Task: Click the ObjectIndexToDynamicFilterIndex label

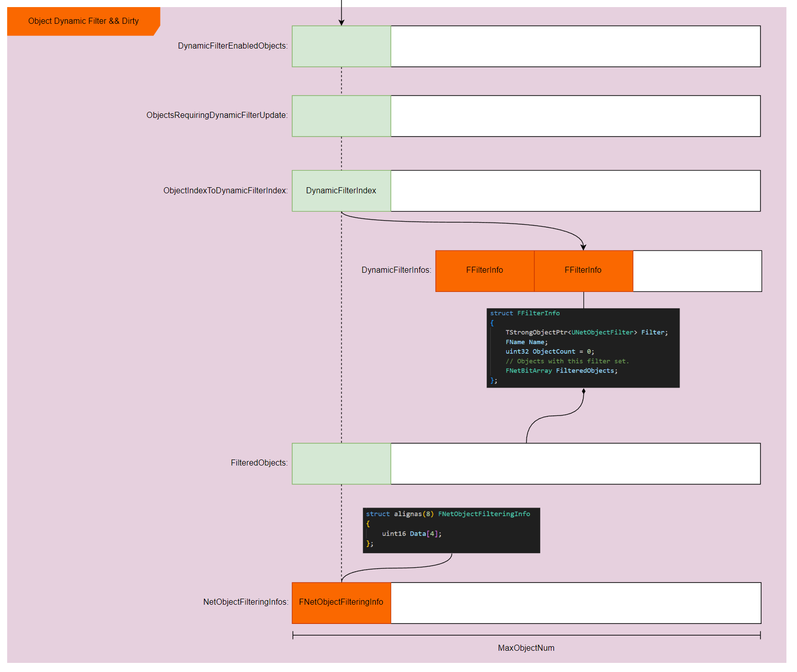Action: pos(225,191)
